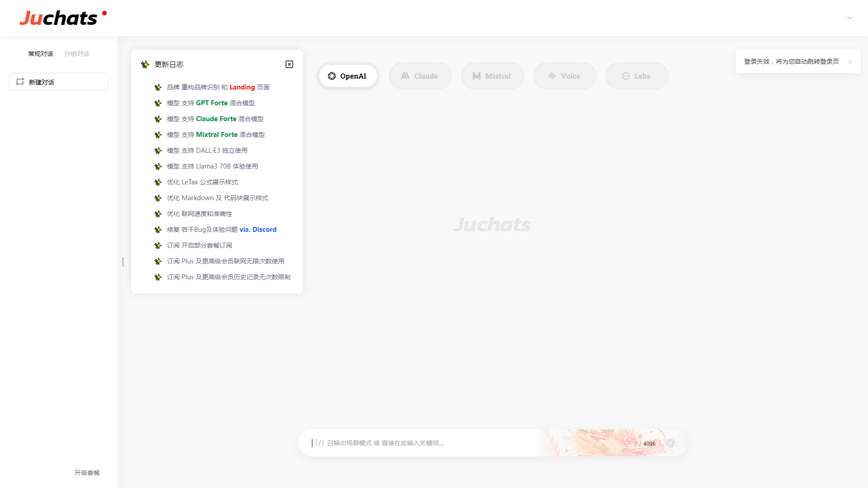The height and width of the screenshot is (488, 868).
Task: Click text 优化 联网速度和准确性
Action: click(x=199, y=214)
